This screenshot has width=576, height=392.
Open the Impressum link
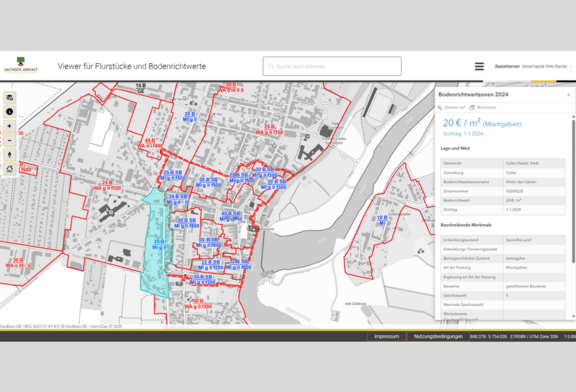386,337
